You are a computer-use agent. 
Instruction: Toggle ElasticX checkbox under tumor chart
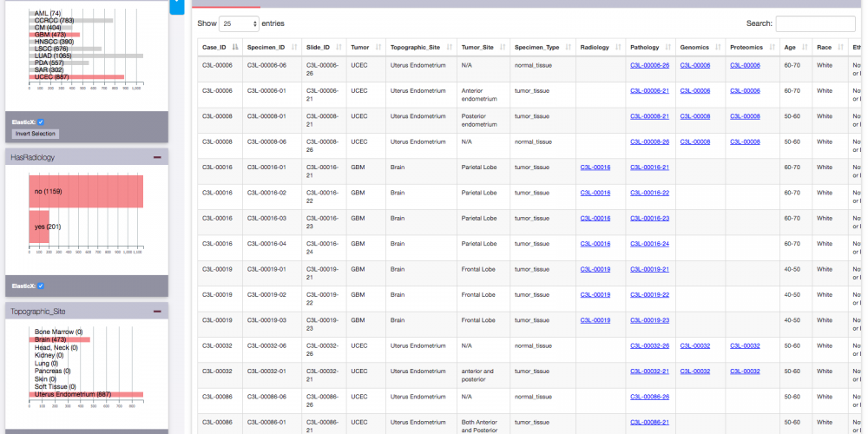click(x=41, y=122)
